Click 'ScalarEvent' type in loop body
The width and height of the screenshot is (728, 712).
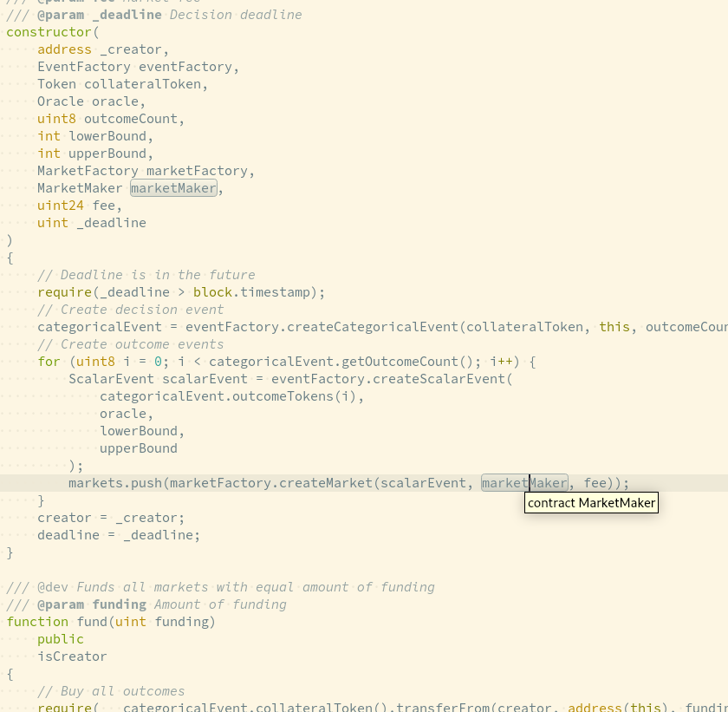(x=112, y=379)
